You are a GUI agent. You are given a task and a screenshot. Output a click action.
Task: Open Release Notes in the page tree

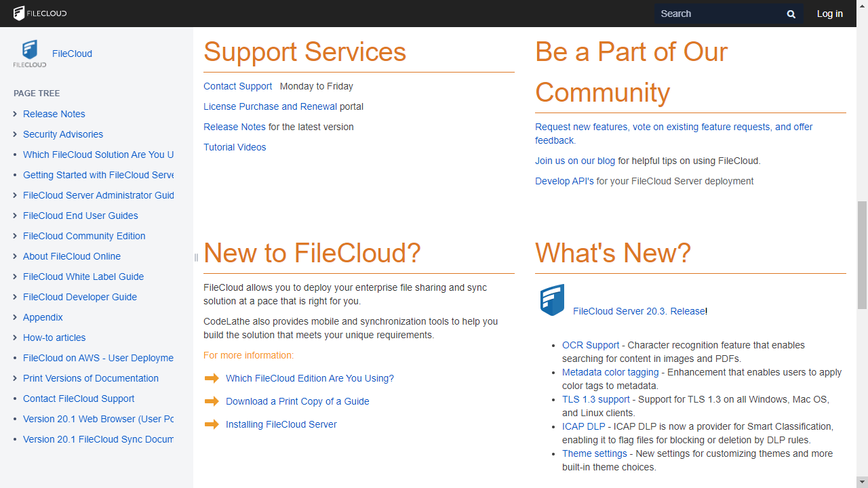click(54, 114)
